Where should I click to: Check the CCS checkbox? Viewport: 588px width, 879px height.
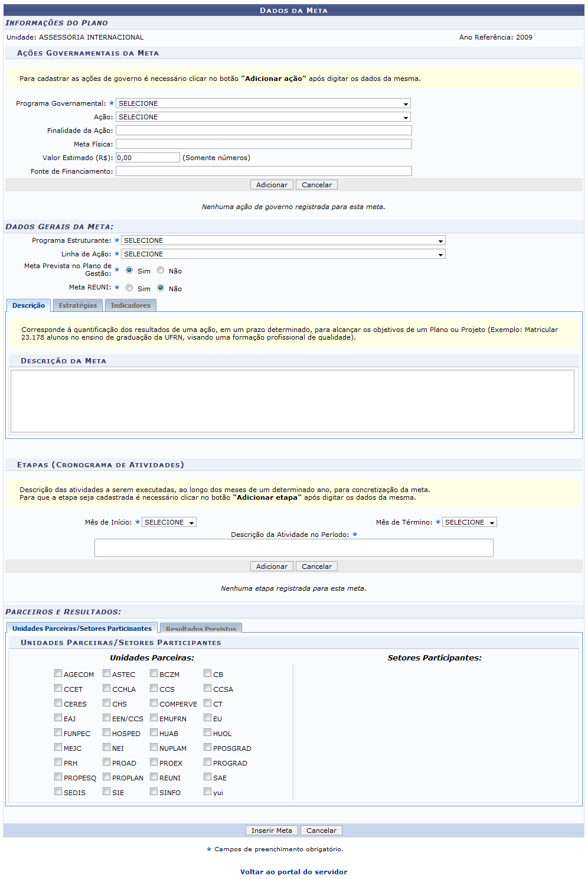coord(153,688)
